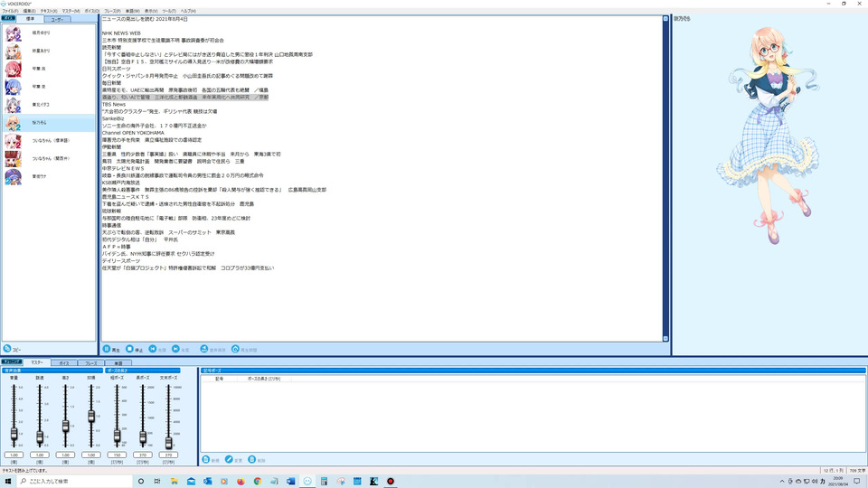Jump to 先頭 (beginning) playback icon

point(153,349)
